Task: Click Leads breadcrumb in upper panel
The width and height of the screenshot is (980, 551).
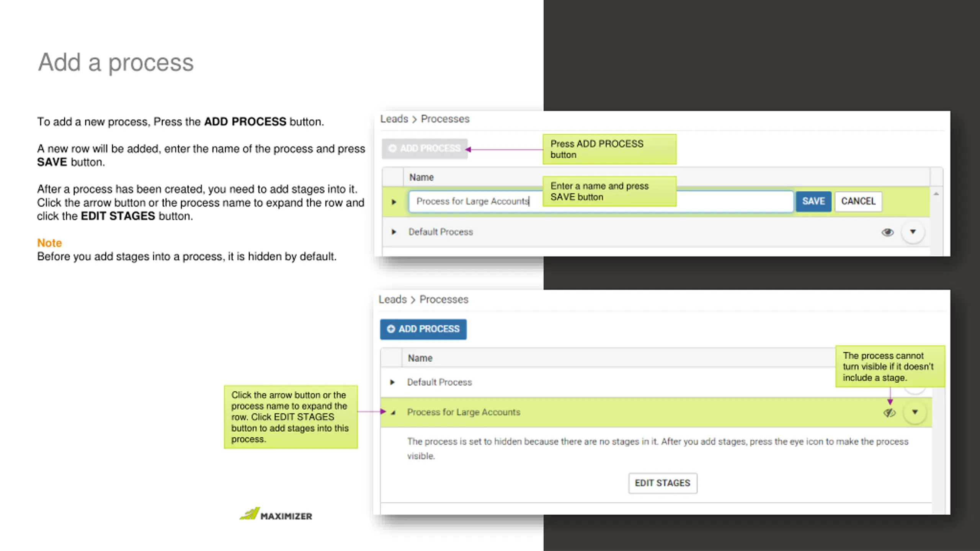Action: coord(394,119)
